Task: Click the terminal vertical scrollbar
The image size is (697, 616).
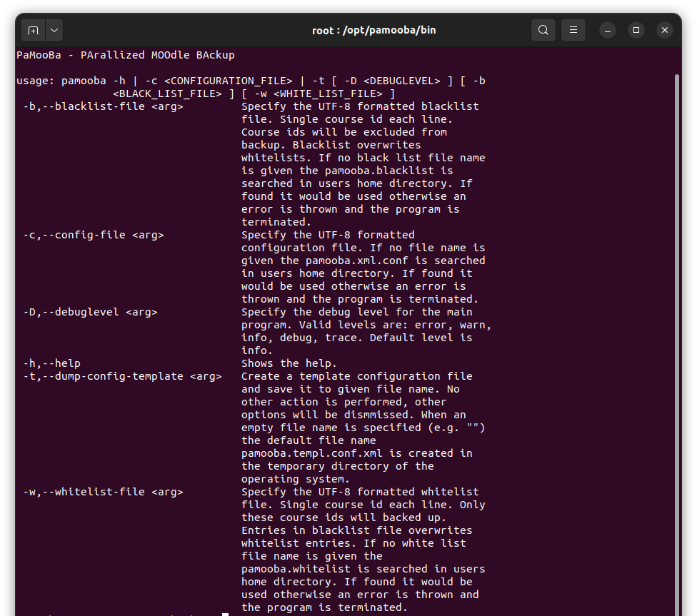Action: pyautogui.click(x=677, y=345)
